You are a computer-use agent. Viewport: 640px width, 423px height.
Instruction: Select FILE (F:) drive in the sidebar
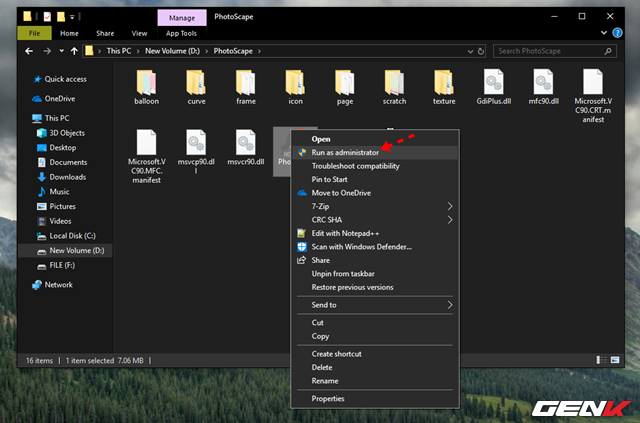(56, 265)
